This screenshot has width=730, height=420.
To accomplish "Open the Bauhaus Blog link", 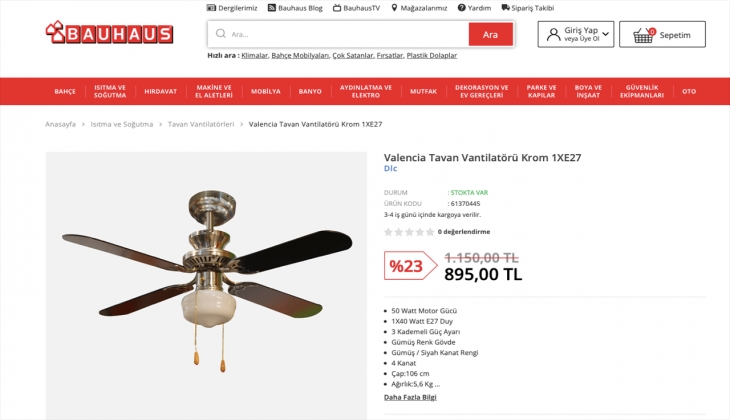I will 295,8.
